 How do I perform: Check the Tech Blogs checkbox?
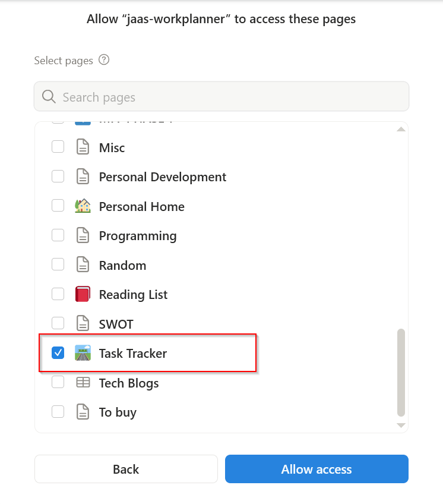tap(58, 382)
